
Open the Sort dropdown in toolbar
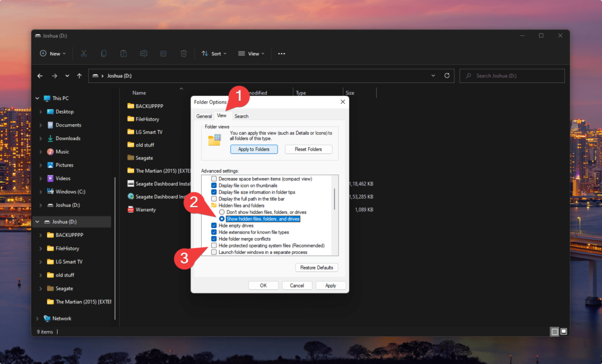[x=214, y=54]
